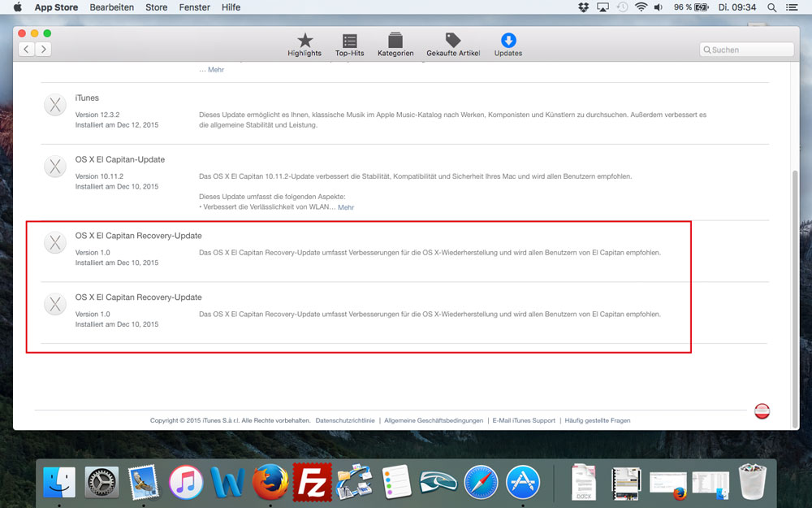Click the Austria flag country selector
This screenshot has width=812, height=508.
[x=762, y=411]
